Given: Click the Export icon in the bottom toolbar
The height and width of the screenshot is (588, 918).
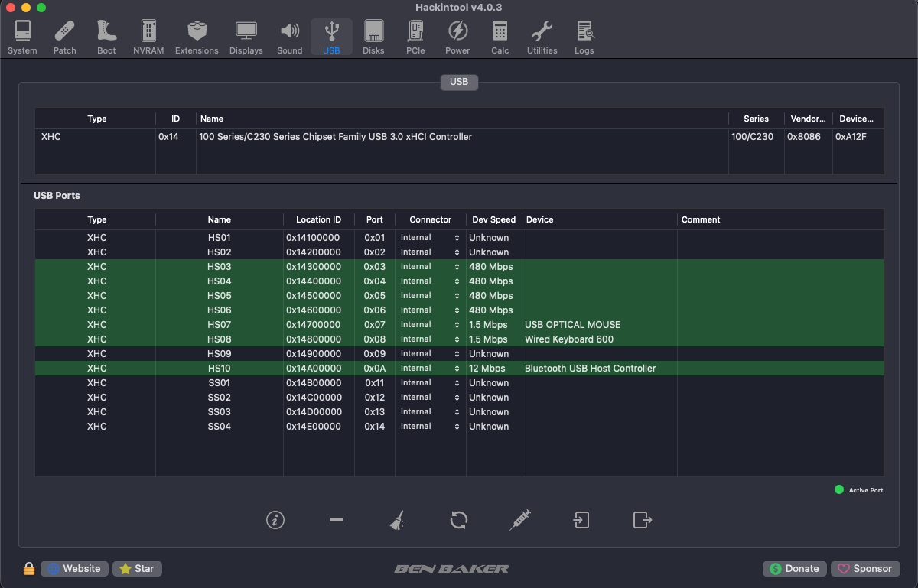Looking at the screenshot, I should pyautogui.click(x=643, y=520).
